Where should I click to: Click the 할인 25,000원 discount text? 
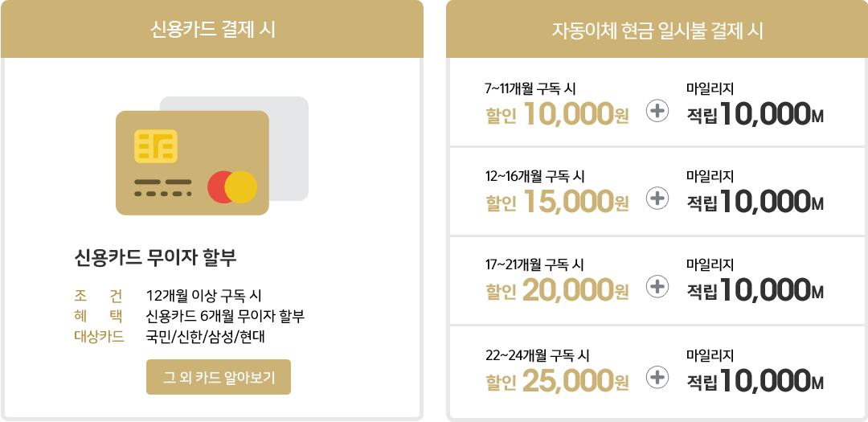point(558,379)
